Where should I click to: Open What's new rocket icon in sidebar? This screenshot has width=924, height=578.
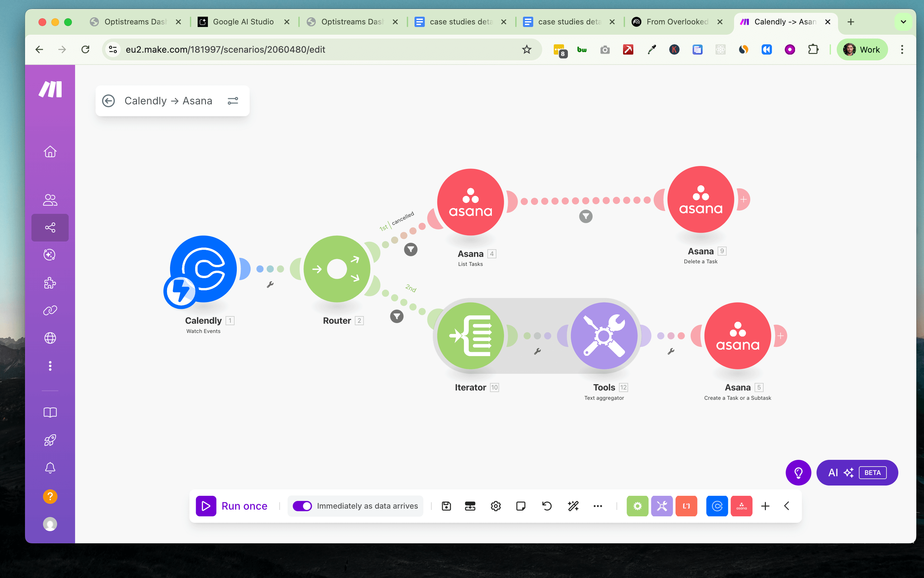[50, 440]
